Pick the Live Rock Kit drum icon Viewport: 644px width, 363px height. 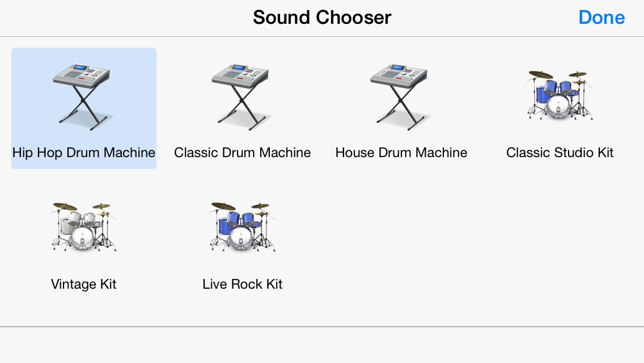[x=242, y=226]
